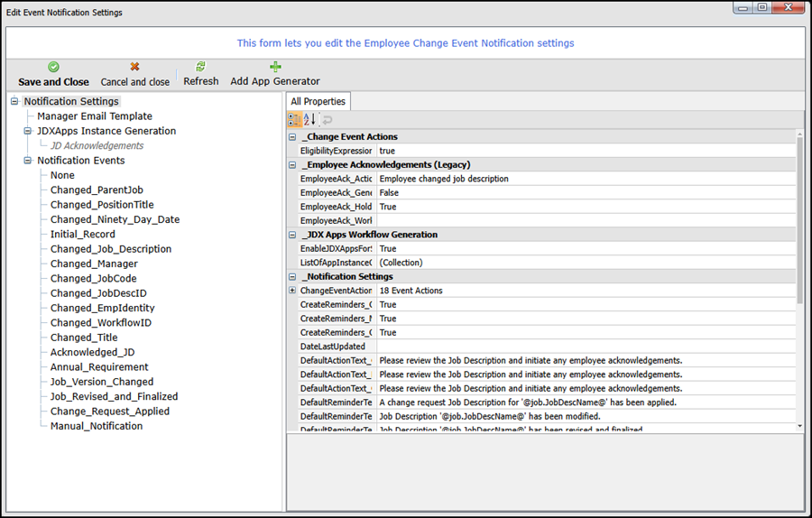812x518 pixels.
Task: Click the ListOfAppInstance (Collection) value
Action: (x=585, y=263)
